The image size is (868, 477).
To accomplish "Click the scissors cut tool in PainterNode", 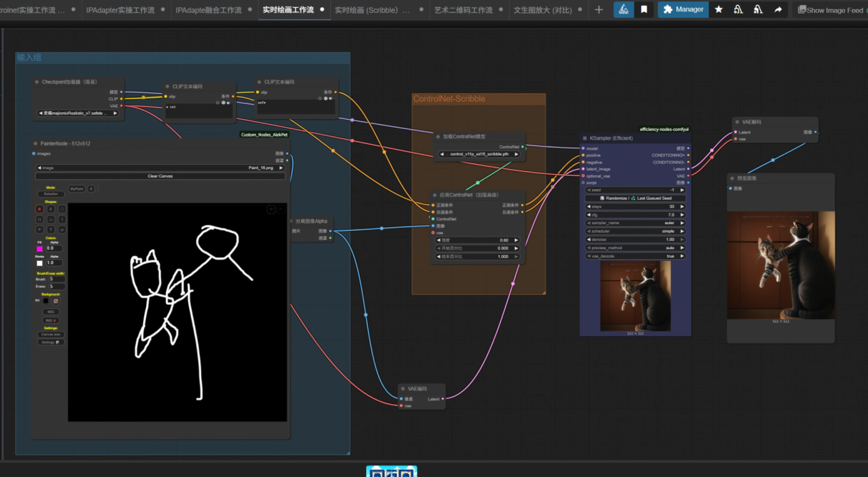I will [62, 230].
